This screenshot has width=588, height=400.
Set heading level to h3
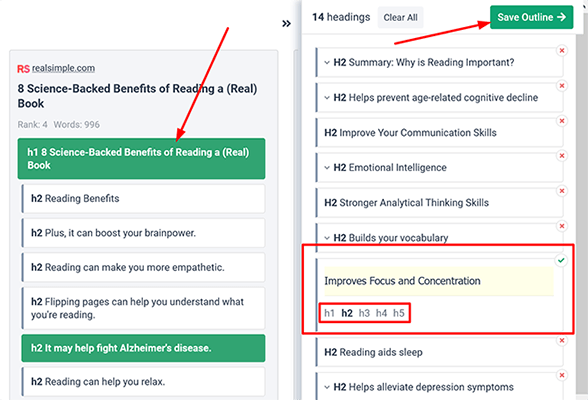click(364, 313)
